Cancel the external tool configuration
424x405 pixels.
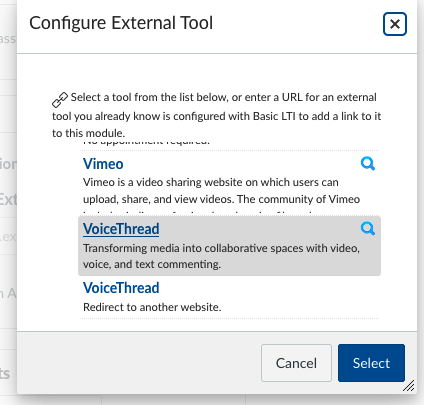click(x=296, y=363)
